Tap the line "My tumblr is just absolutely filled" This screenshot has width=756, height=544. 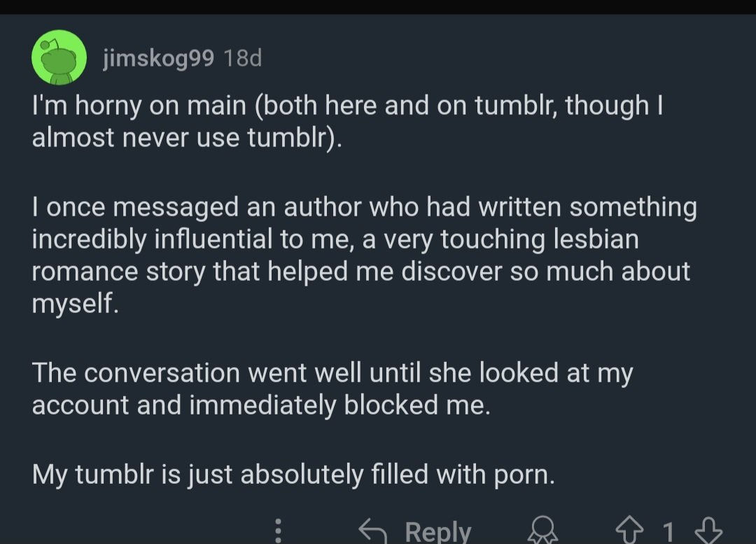coord(293,475)
